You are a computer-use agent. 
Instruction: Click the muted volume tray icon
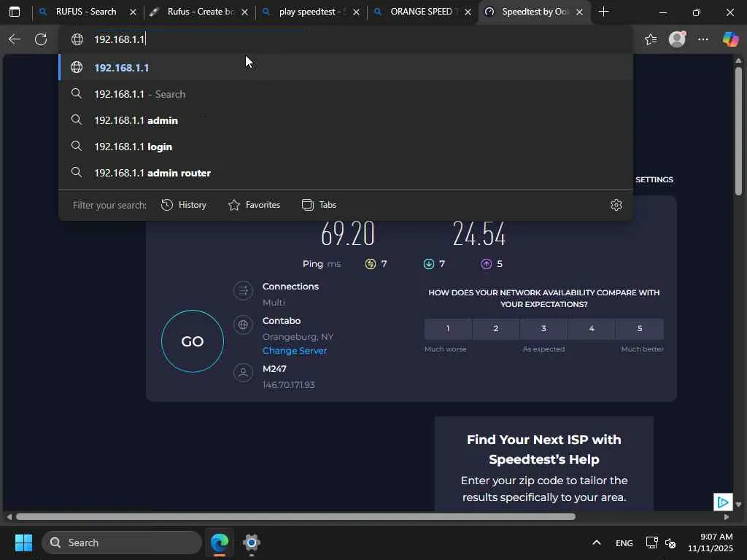(670, 542)
